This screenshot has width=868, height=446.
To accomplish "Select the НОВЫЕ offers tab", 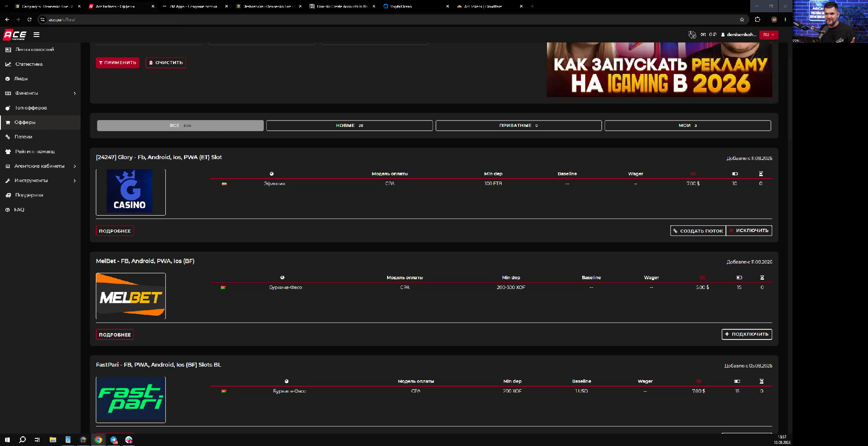I will (x=349, y=126).
